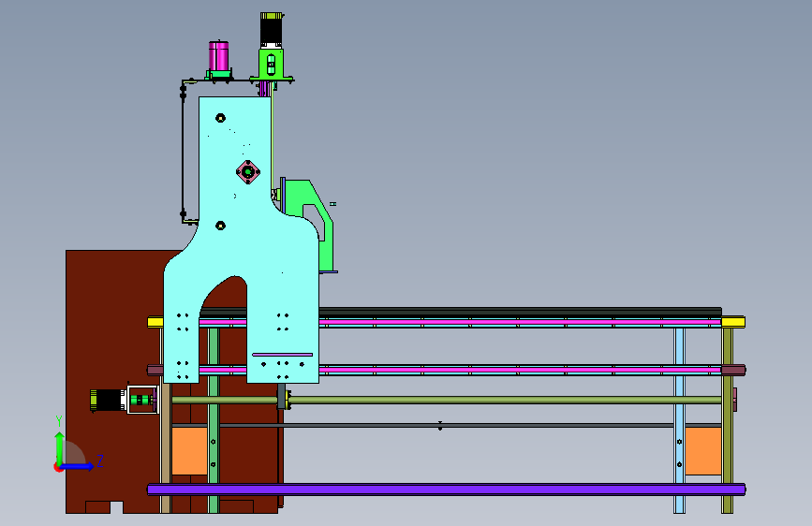
Task: Select the pink square flange on cyan plate
Action: (x=248, y=172)
